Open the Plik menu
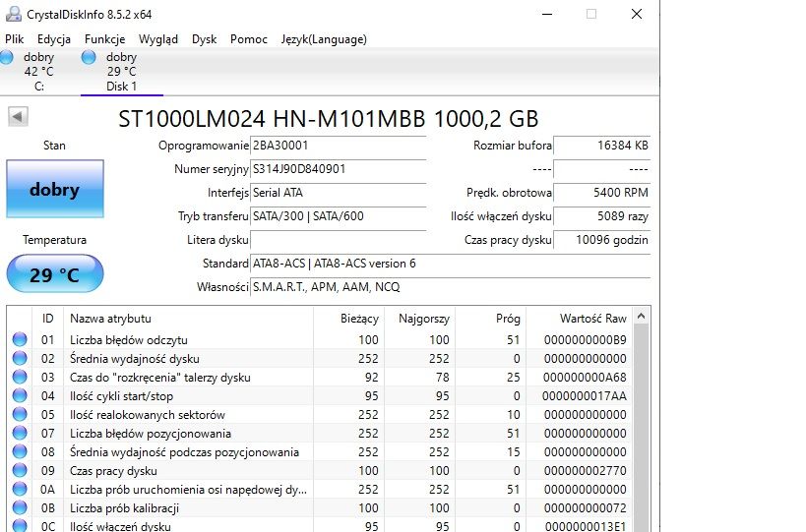The image size is (806, 532). [15, 39]
